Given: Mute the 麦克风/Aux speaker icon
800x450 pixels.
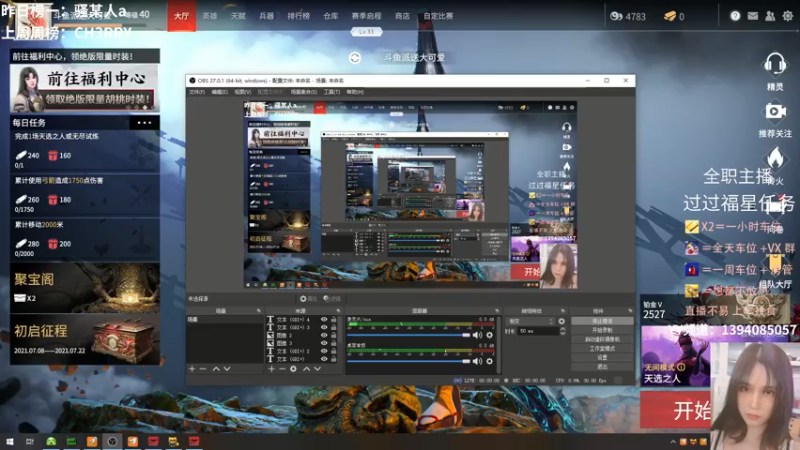Looking at the screenshot, I should tap(477, 335).
